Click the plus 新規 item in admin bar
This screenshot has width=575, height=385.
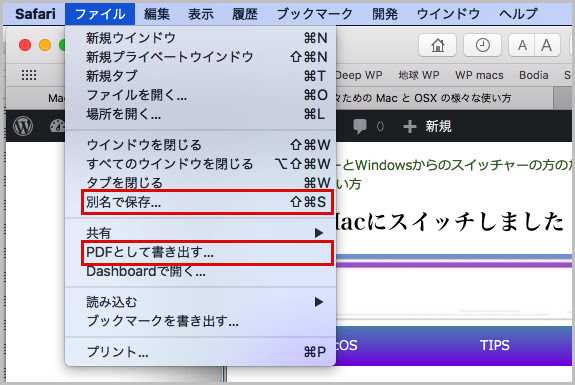click(427, 126)
